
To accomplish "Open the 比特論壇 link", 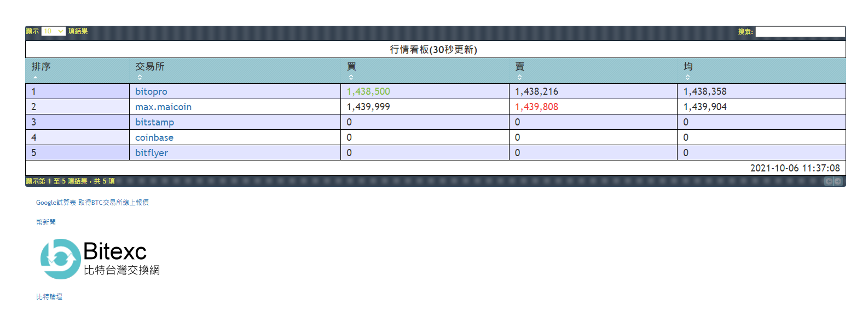I will [x=49, y=297].
